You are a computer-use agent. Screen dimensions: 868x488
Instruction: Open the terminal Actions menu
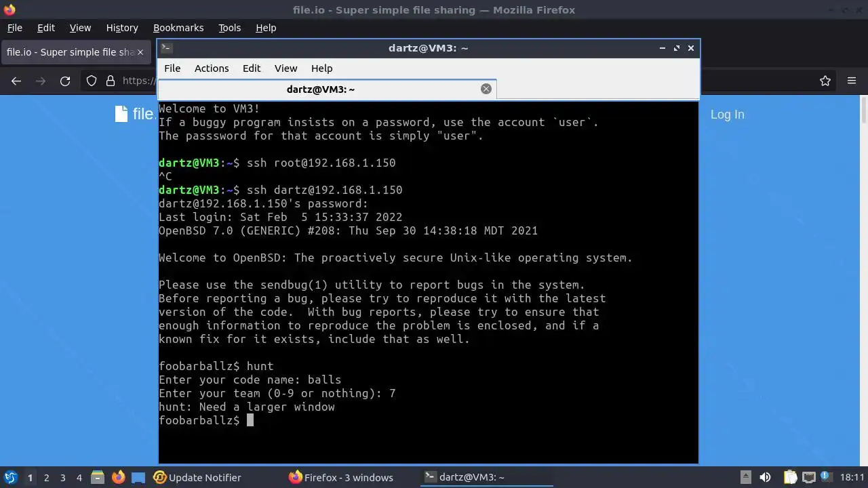tap(212, 68)
